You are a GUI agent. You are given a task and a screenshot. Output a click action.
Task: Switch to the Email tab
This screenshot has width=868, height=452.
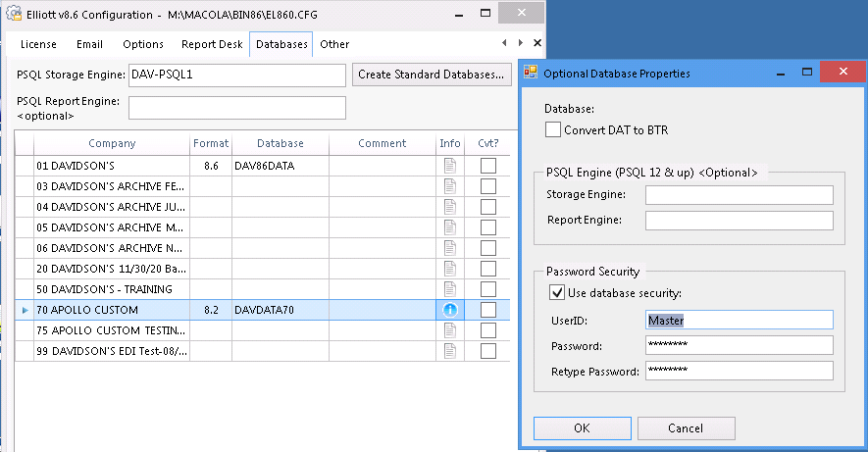pyautogui.click(x=89, y=44)
